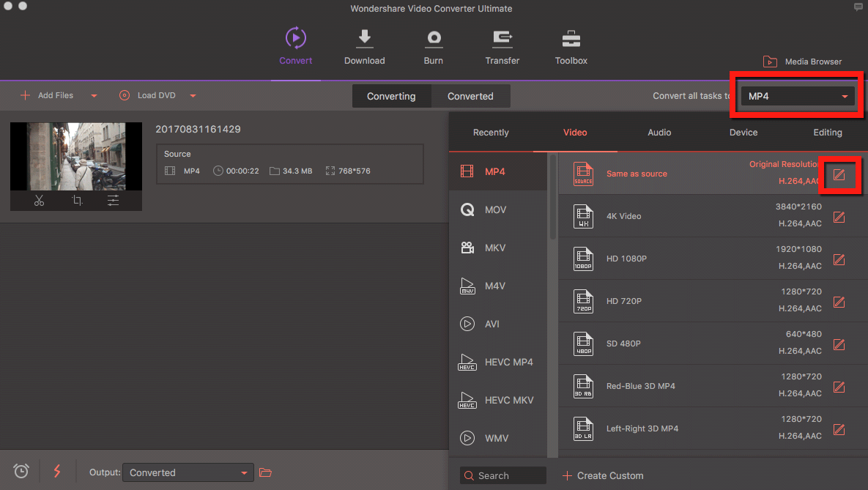The image size is (868, 490).
Task: Edit Left-Right 3D MP4 preset settings
Action: click(x=839, y=430)
